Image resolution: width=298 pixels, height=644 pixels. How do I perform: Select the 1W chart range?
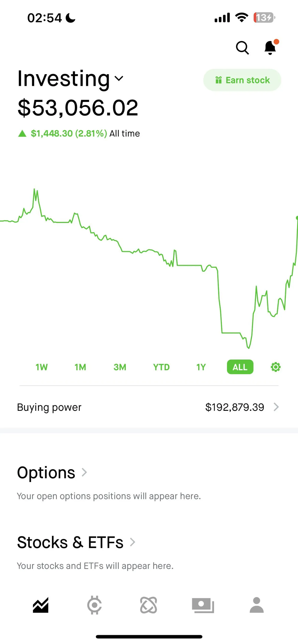tap(41, 367)
